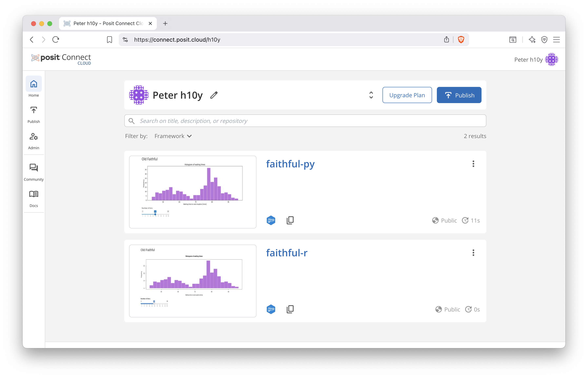Expand the Framework filter dropdown
The height and width of the screenshot is (378, 588).
pyautogui.click(x=173, y=136)
